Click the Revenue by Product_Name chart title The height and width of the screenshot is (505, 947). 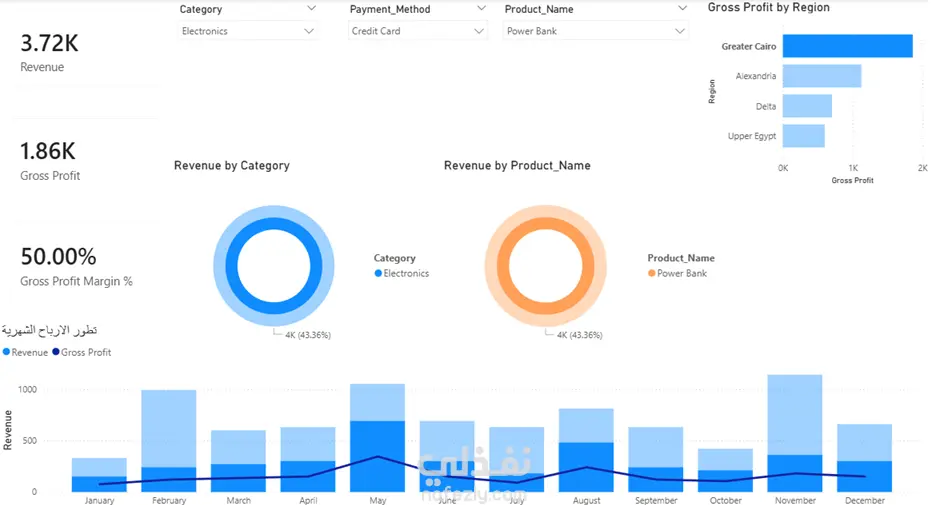[x=517, y=166]
